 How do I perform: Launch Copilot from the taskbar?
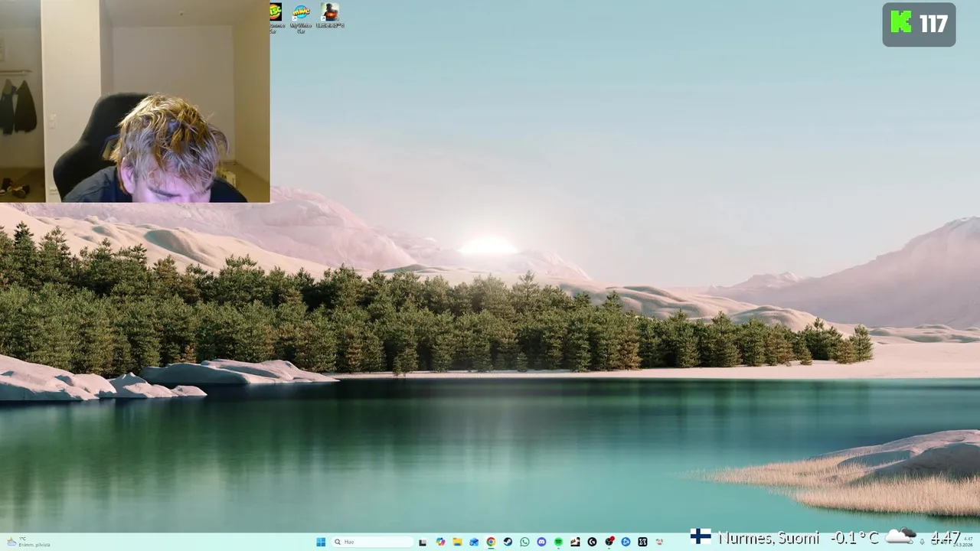click(440, 542)
